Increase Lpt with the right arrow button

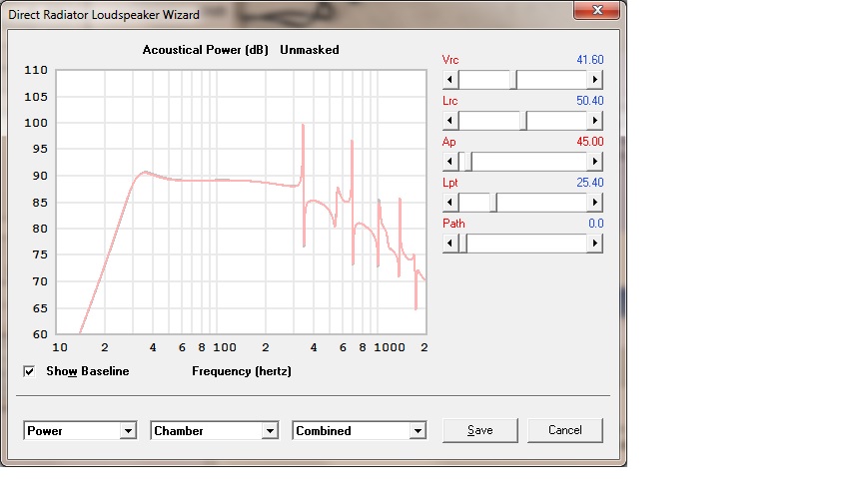pos(594,203)
